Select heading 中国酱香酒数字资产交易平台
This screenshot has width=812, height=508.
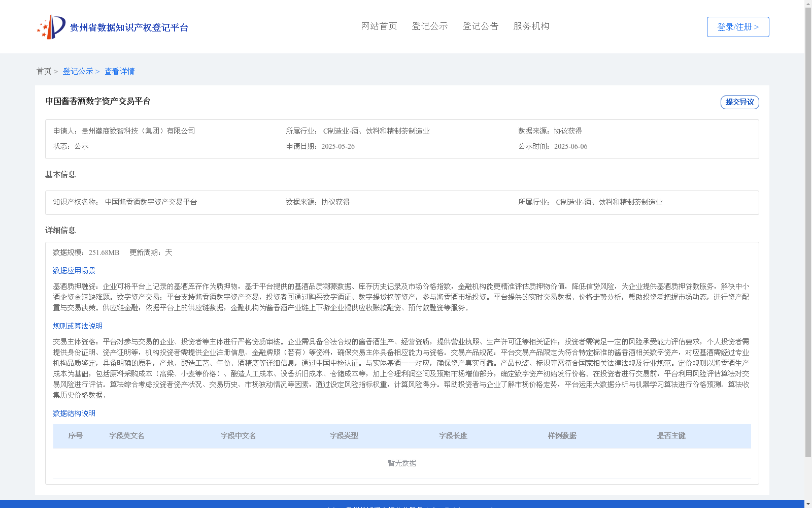point(98,101)
